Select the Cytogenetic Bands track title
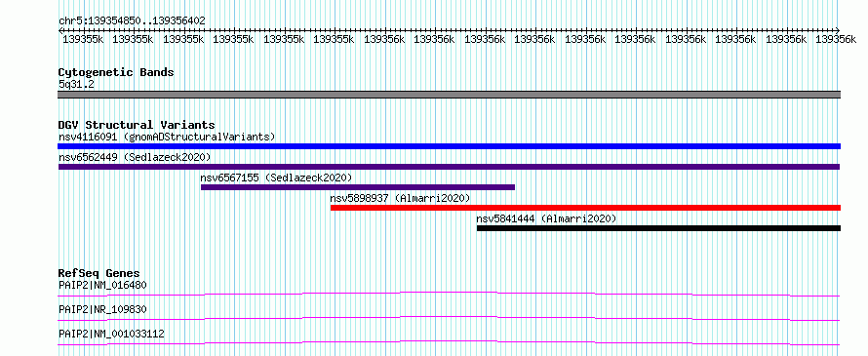 click(116, 72)
